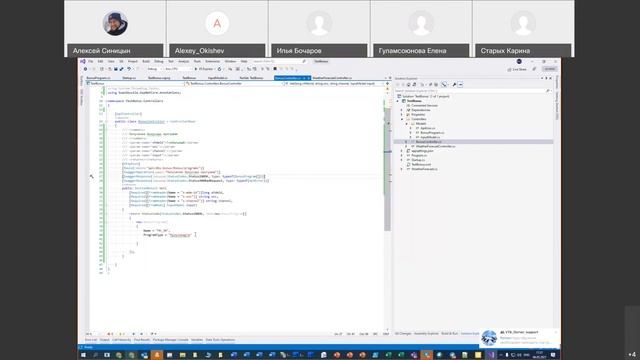Click Solution Explorer switch views icon
This screenshot has height=360, width=640.
pos(414,84)
